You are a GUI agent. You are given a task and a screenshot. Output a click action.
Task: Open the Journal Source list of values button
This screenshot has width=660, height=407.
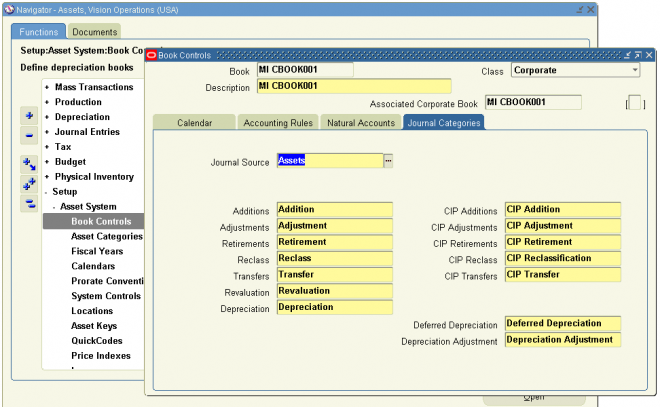point(388,161)
